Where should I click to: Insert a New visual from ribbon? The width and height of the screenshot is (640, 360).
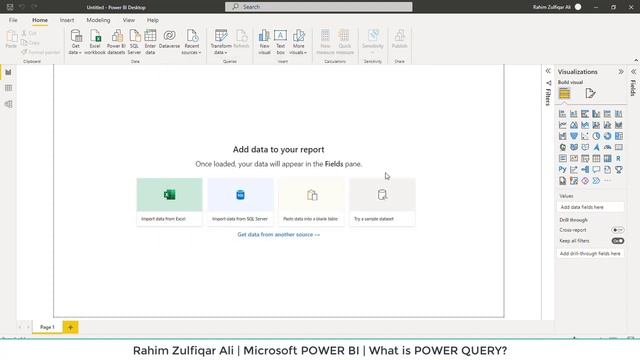(x=264, y=42)
